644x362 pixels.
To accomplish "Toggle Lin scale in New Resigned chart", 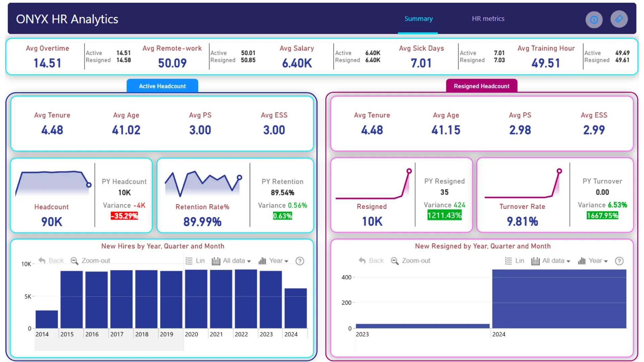I will (515, 260).
